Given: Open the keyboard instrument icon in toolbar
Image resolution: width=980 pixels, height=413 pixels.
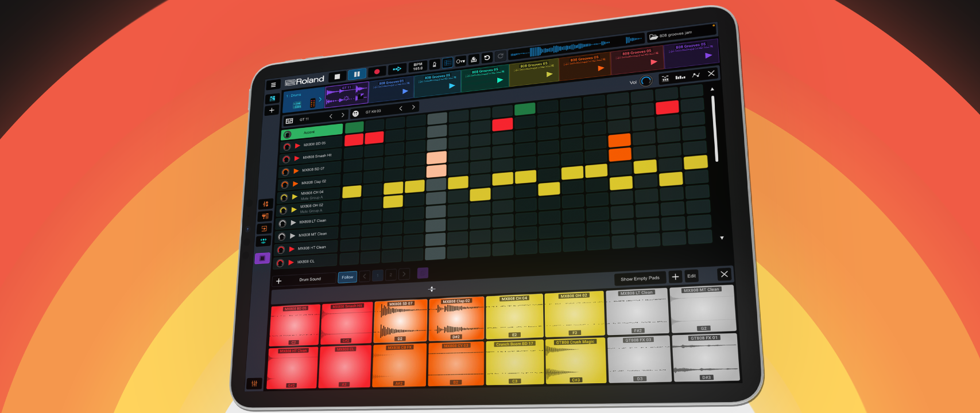Looking at the screenshot, I should (x=474, y=60).
